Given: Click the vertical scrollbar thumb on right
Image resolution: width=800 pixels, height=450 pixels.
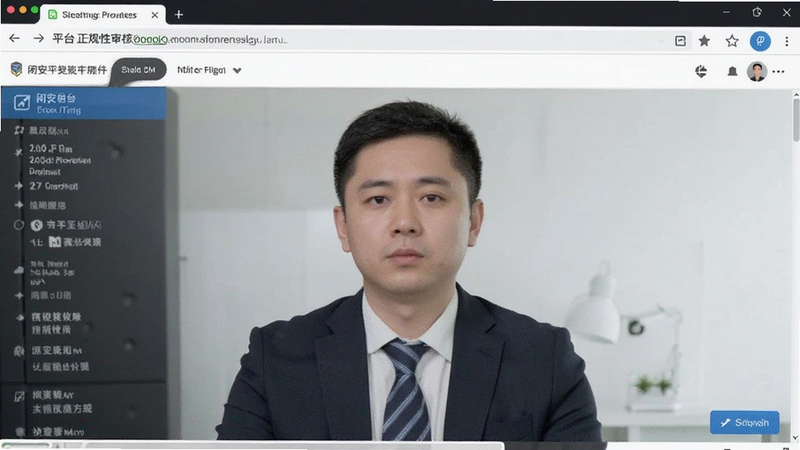Looking at the screenshot, I should [796, 120].
